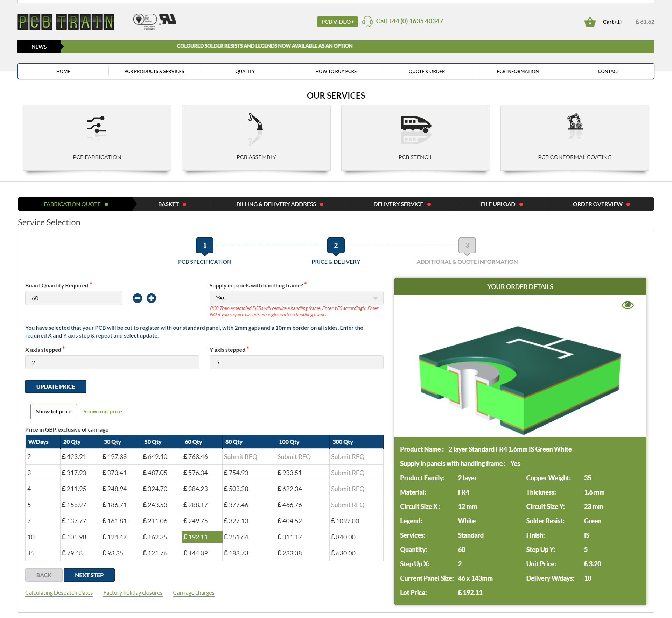Open PCB Products & Services menu
Viewport: 672px width, 618px height.
pyautogui.click(x=154, y=71)
